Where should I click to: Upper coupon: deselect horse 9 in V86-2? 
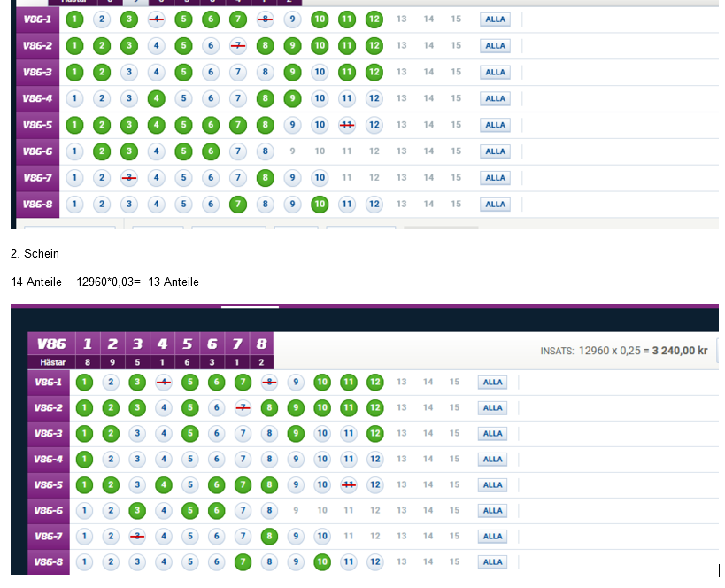pyautogui.click(x=292, y=46)
